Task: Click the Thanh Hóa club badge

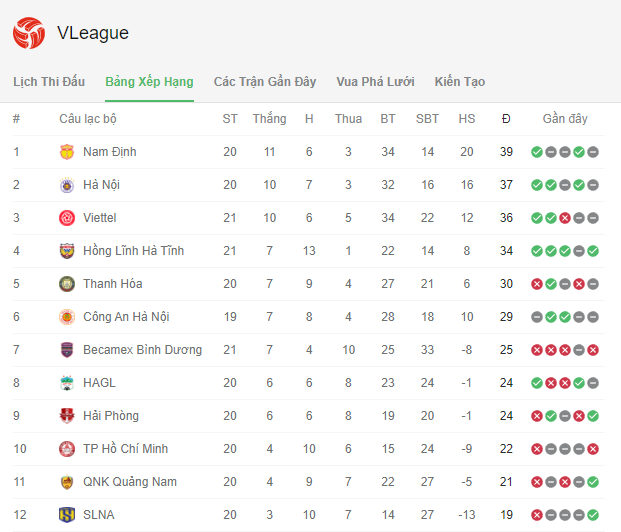Action: pyautogui.click(x=67, y=284)
